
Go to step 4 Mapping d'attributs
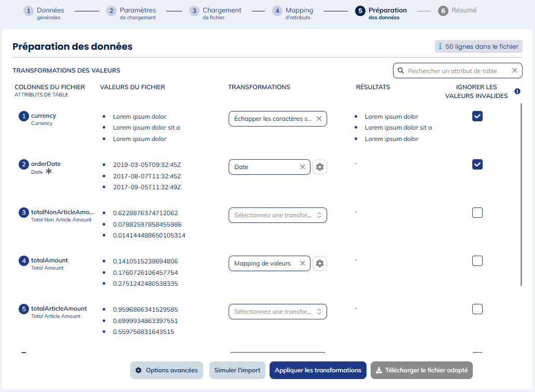tap(293, 13)
